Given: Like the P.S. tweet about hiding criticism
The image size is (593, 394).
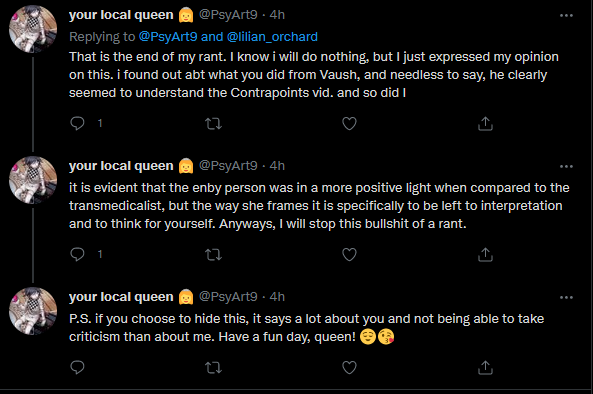Looking at the screenshot, I should coord(349,368).
